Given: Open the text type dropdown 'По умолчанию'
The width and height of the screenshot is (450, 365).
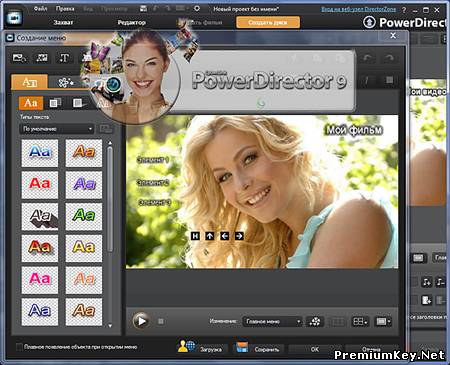Looking at the screenshot, I should (x=57, y=129).
